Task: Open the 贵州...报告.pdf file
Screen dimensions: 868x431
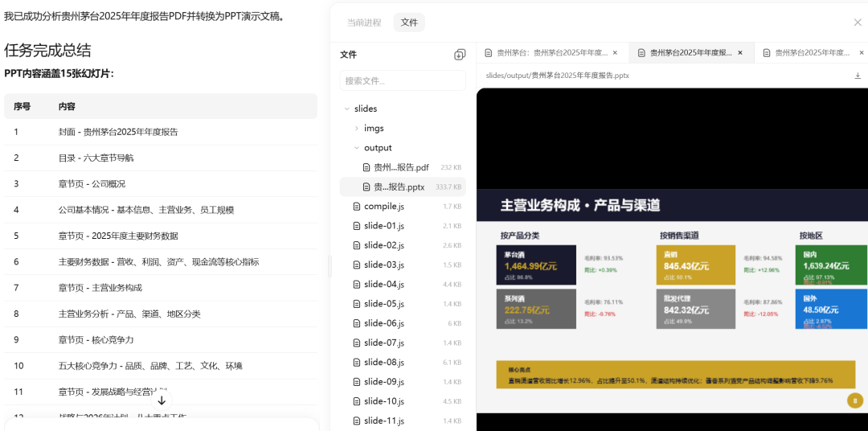Action: (403, 167)
